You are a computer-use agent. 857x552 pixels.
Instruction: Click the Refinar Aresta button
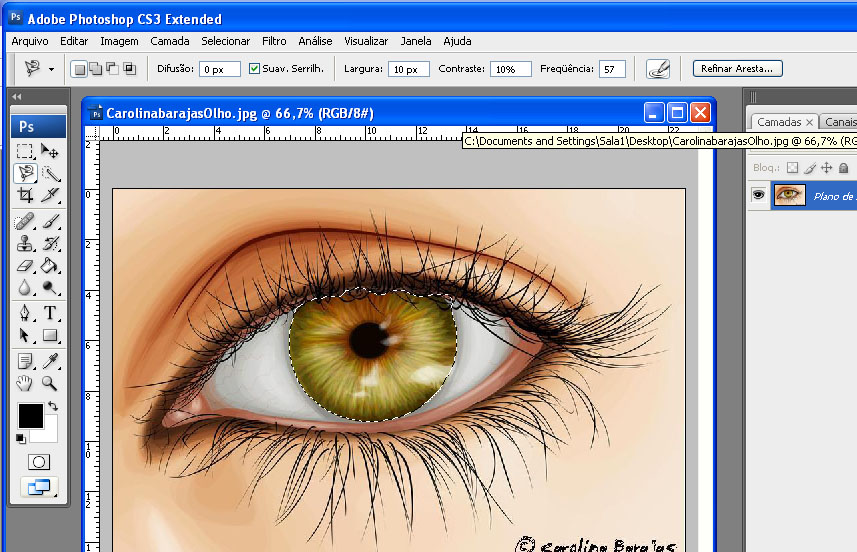737,68
